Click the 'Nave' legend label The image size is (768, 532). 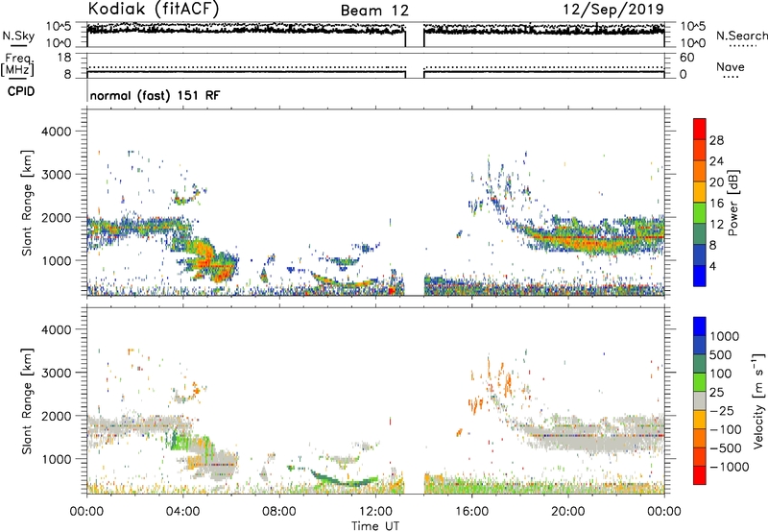(x=731, y=66)
